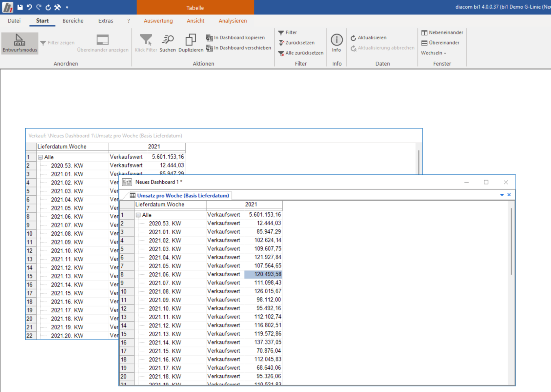Select In Dashboard verschieben

[238, 48]
